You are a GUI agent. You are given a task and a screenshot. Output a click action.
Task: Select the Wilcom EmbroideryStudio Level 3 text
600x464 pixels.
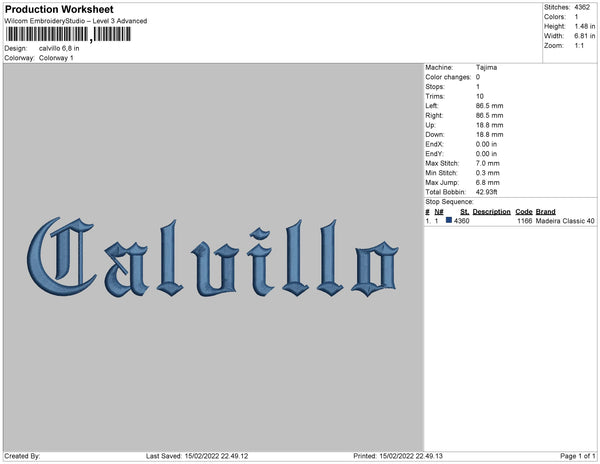tap(76, 21)
